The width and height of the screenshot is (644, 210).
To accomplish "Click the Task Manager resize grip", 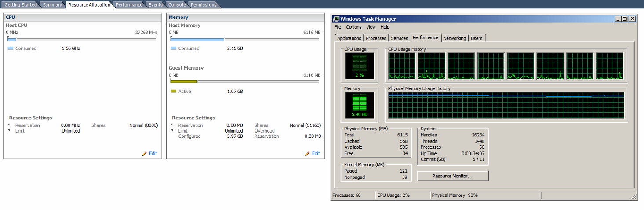I will 633,196.
